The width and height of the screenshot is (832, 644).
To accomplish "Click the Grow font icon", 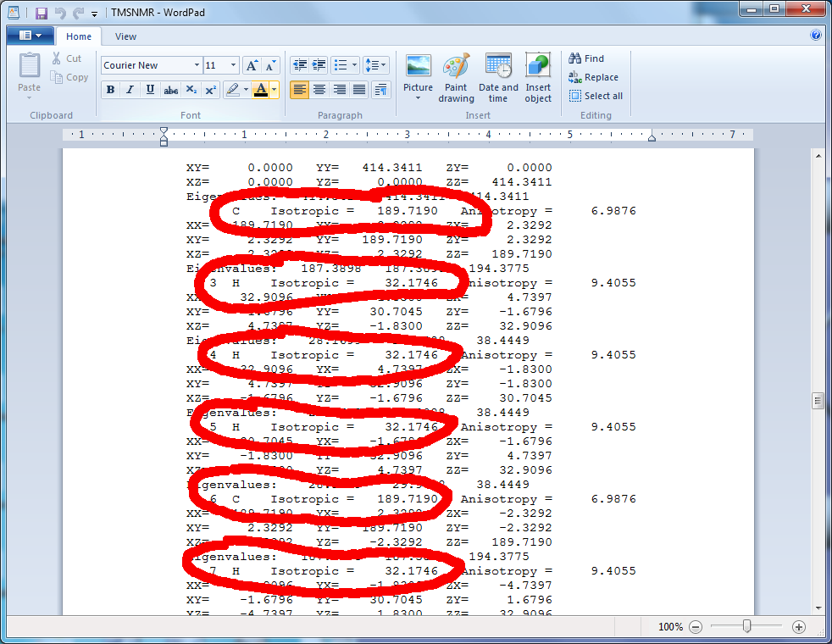I will (x=252, y=65).
